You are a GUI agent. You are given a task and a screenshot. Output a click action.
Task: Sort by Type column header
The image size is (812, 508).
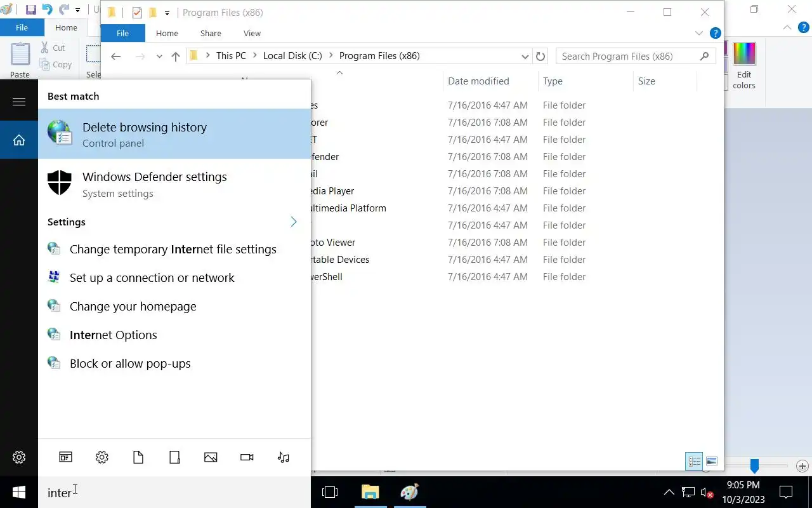[585, 81]
